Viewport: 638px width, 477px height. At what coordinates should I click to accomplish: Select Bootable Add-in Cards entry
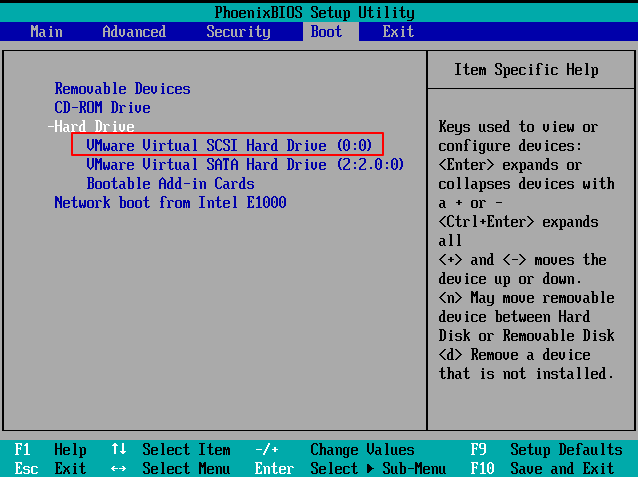[x=170, y=184]
